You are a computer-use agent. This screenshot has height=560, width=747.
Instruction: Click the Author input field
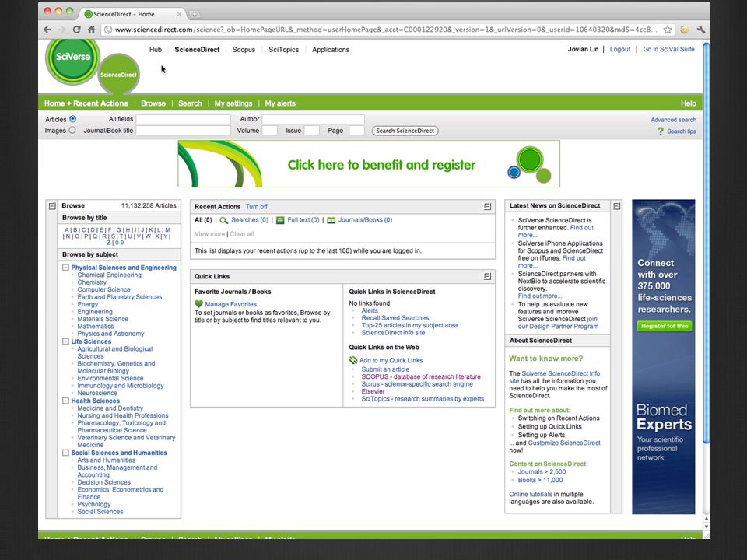coord(313,119)
